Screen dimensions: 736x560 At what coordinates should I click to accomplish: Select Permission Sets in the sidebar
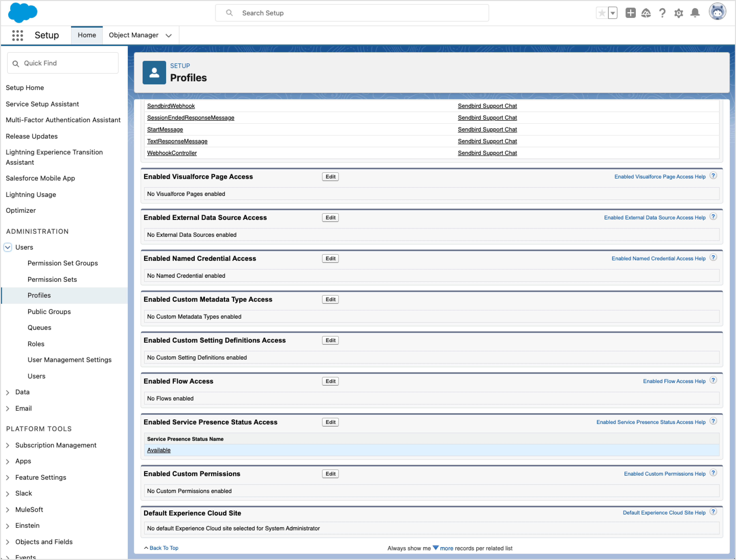52,279
